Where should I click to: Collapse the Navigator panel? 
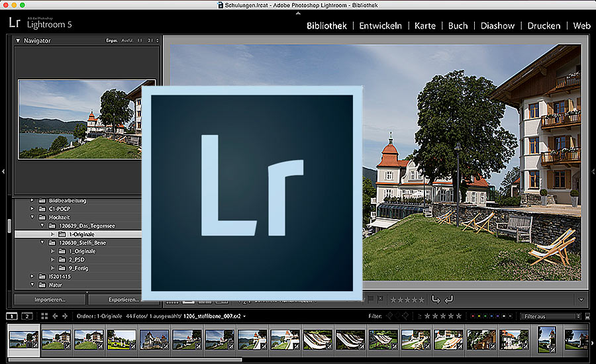coord(18,41)
